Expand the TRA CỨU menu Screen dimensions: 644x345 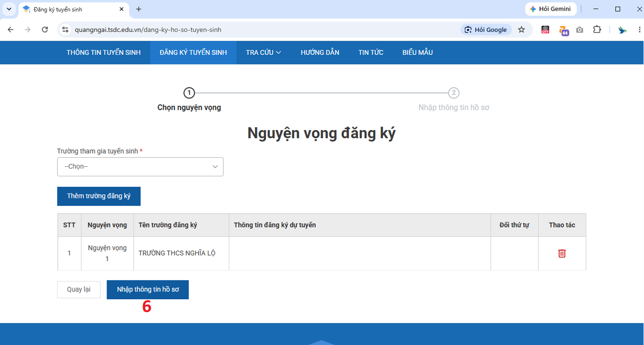(264, 53)
